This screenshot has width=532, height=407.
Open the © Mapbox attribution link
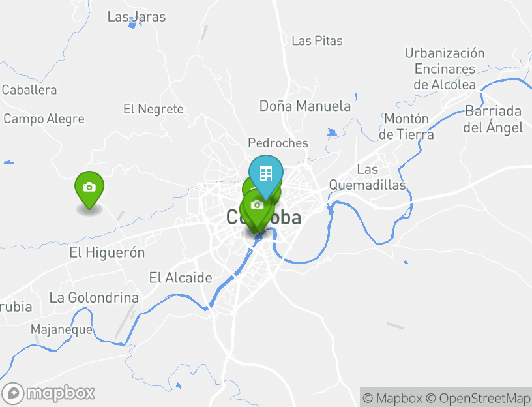tap(392, 398)
